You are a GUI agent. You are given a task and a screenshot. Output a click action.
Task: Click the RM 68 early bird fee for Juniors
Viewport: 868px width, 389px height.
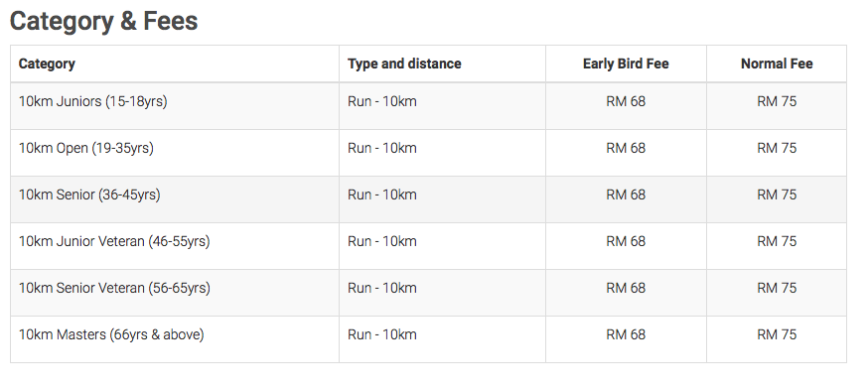click(626, 102)
